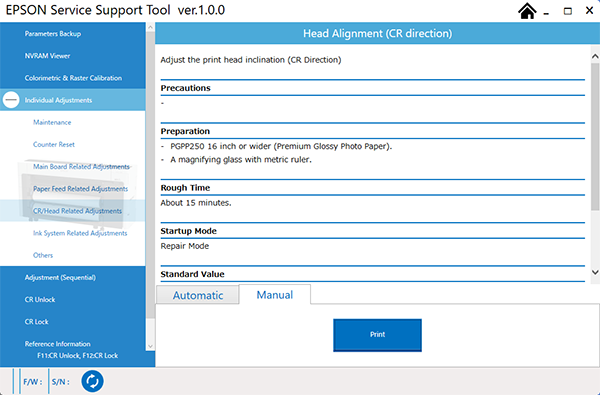This screenshot has width=600, height=395.
Task: Click the Standard Value heading
Action: (192, 274)
